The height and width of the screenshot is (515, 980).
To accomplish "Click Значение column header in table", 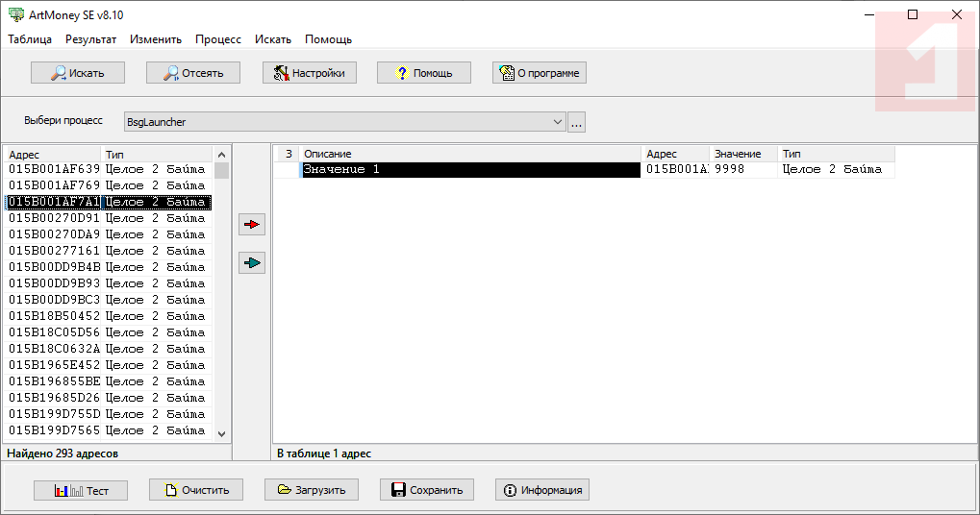I will coord(743,154).
